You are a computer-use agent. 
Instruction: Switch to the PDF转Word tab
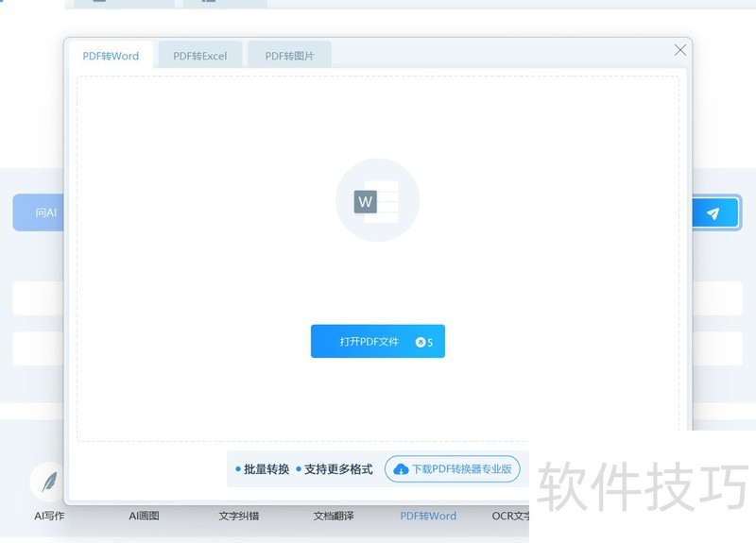click(x=111, y=56)
